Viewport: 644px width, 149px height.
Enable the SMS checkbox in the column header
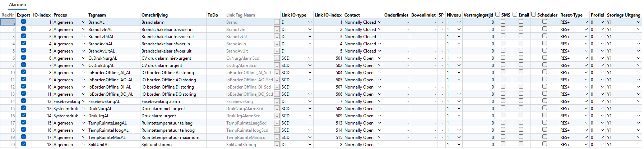[x=497, y=14]
